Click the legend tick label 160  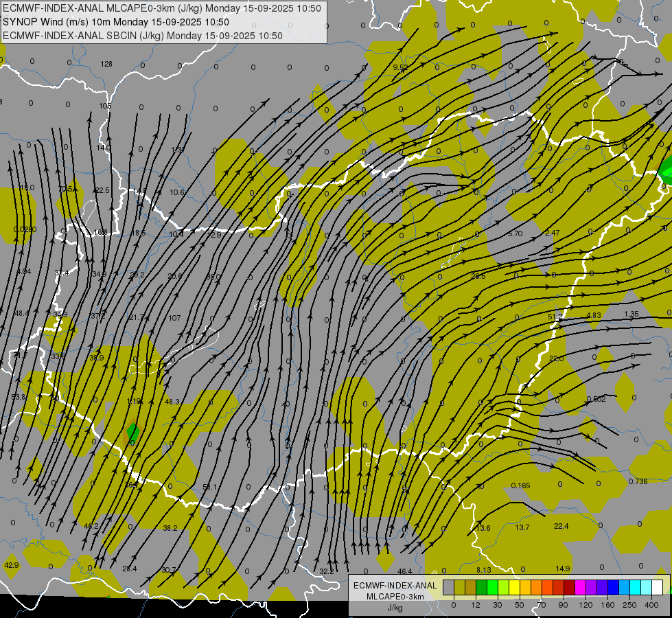(x=607, y=605)
